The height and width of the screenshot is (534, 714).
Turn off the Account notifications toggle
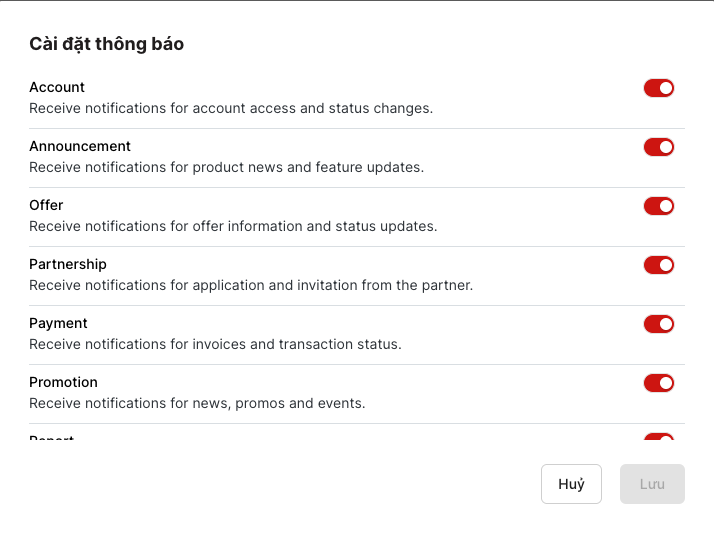tap(659, 88)
